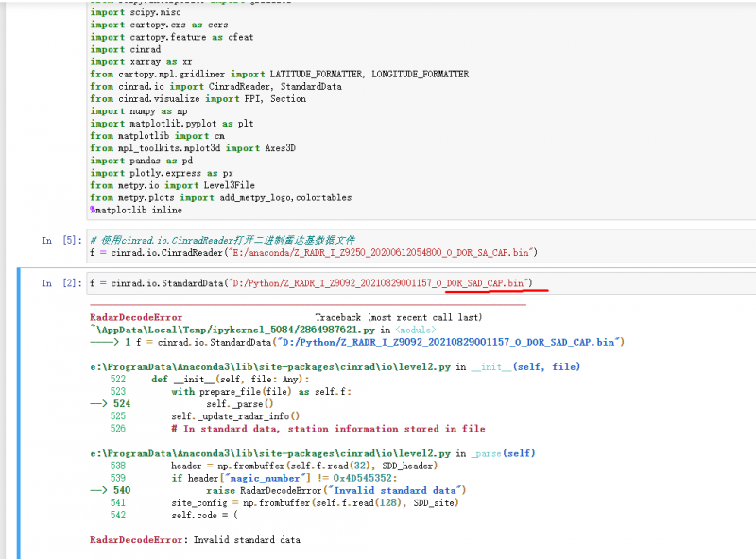Click the 'Traceback (most recent call last)' text
The image size is (756, 559).
coord(398,318)
